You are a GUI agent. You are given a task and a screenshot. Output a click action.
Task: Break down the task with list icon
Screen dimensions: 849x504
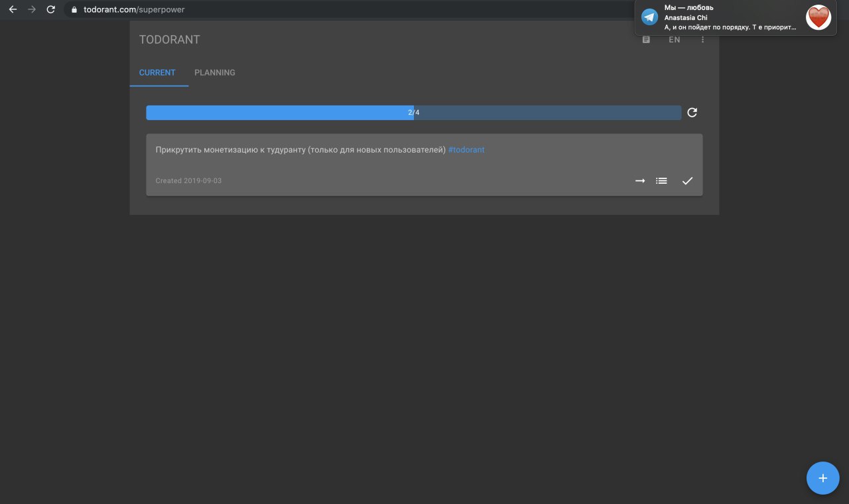point(661,180)
